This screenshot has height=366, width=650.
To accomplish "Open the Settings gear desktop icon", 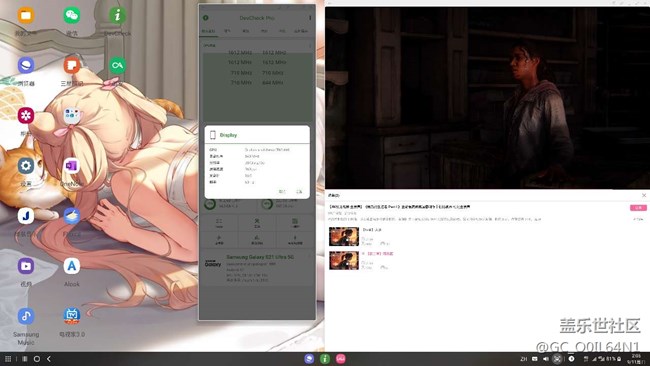I will click(26, 166).
